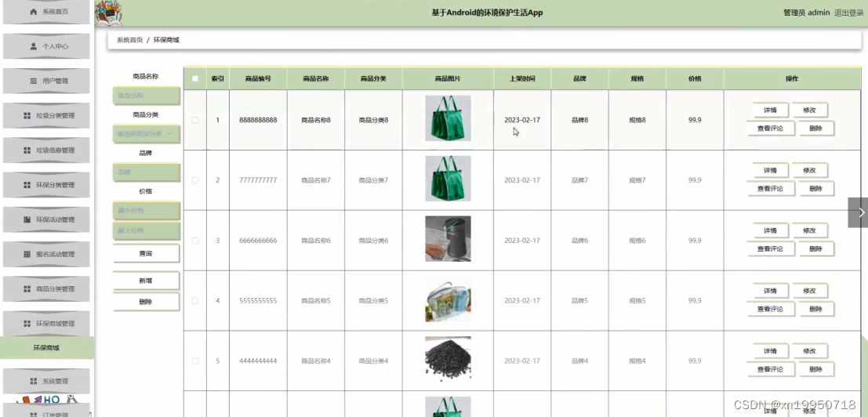
Task: Focus the 商品名称 search input field
Action: tap(146, 95)
